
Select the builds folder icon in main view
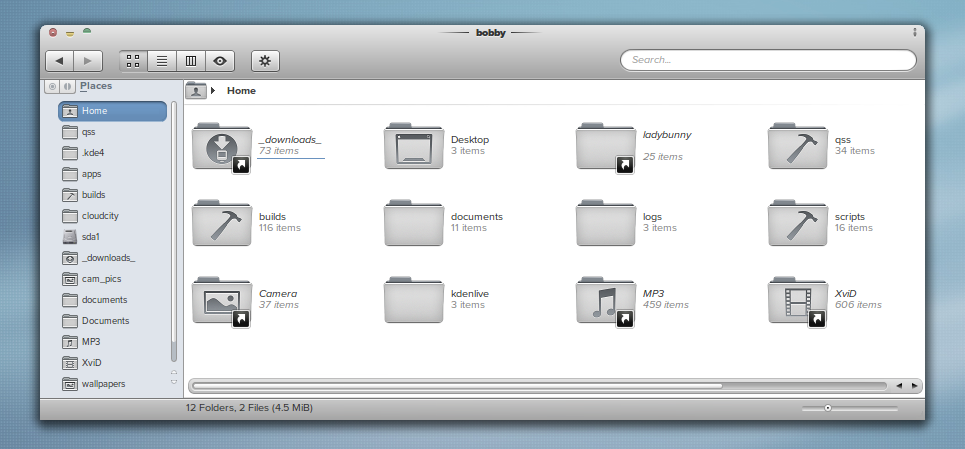[222, 223]
